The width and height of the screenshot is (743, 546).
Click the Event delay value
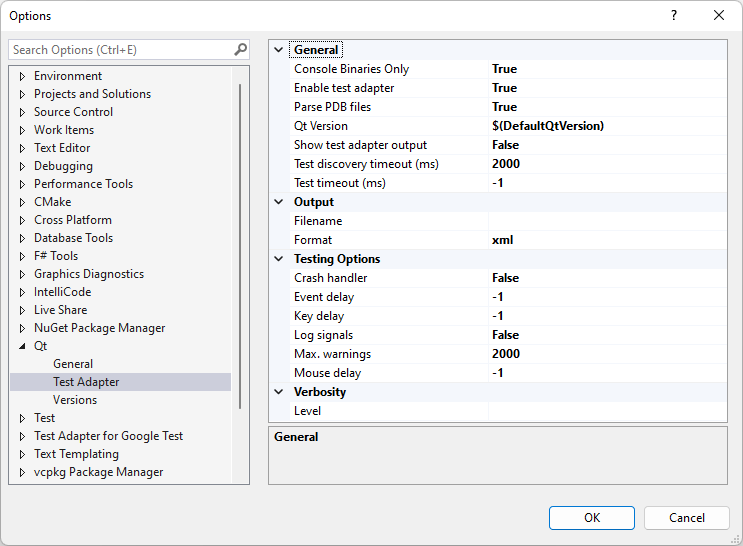pos(607,297)
